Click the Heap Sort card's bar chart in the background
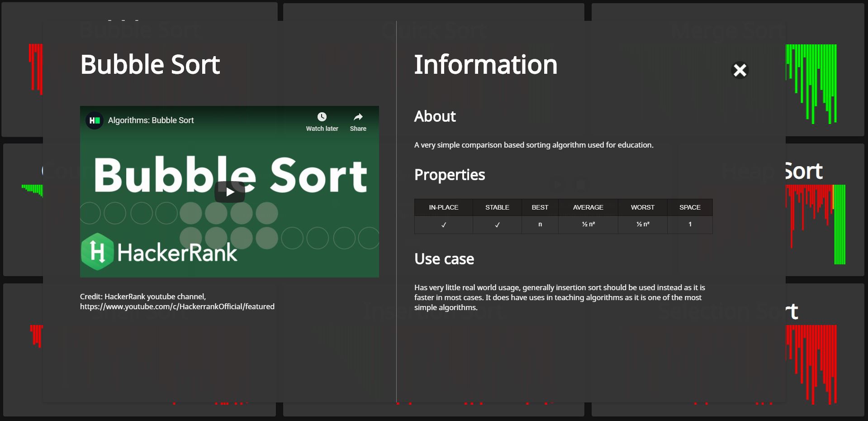The width and height of the screenshot is (868, 421). pyautogui.click(x=816, y=224)
